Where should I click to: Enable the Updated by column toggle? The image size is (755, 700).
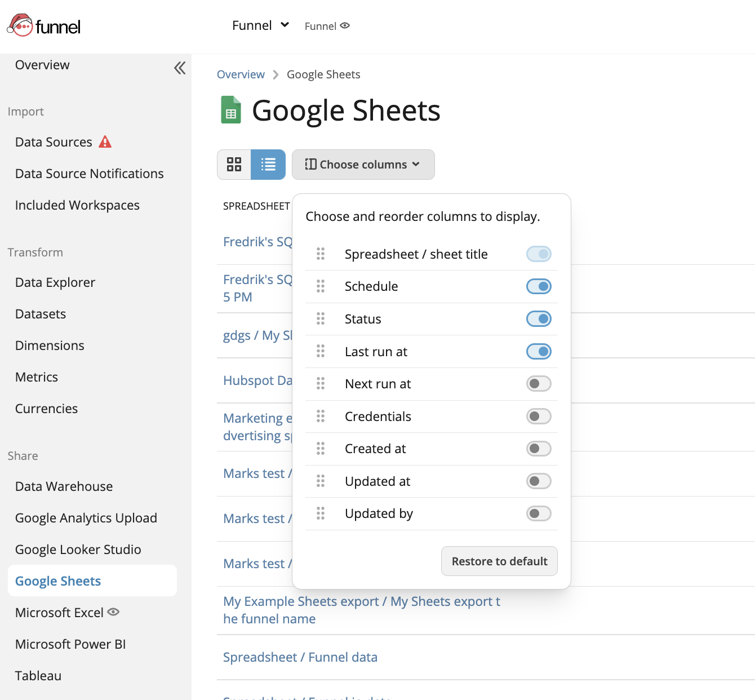click(x=539, y=513)
